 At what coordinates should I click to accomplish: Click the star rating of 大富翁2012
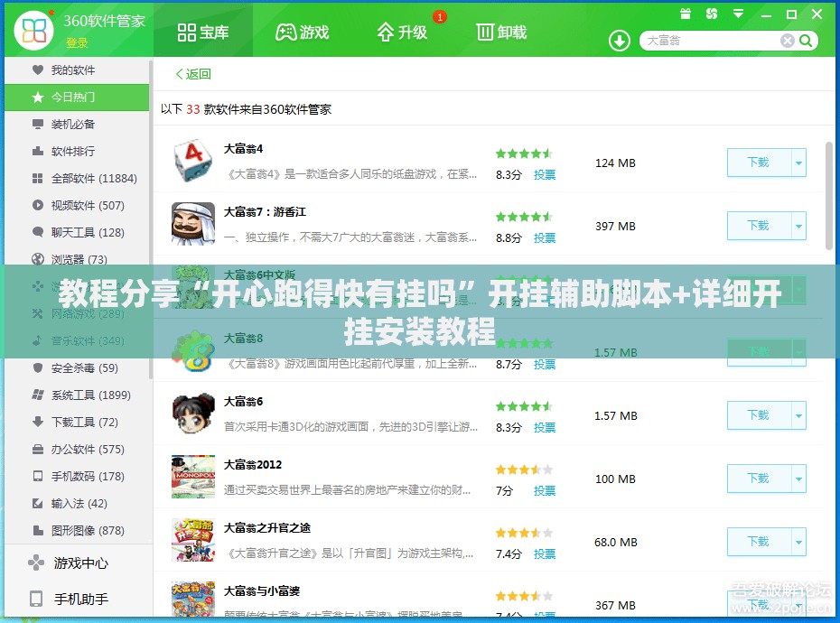[524, 470]
